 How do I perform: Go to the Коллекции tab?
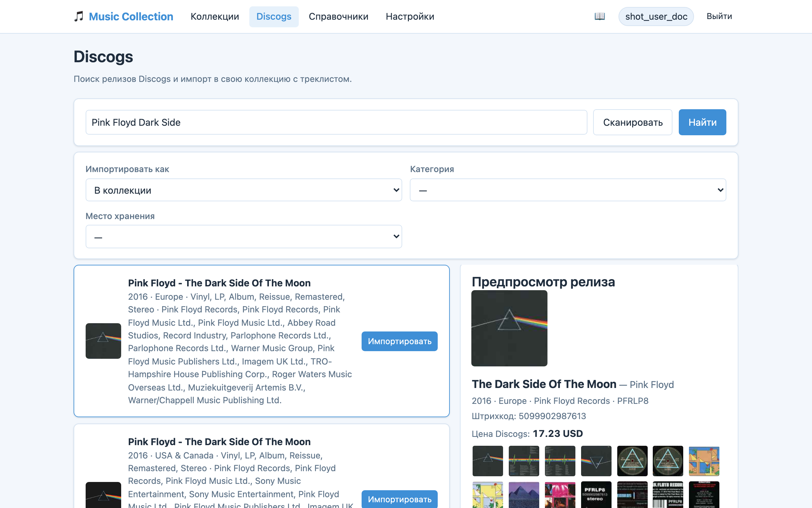click(215, 16)
